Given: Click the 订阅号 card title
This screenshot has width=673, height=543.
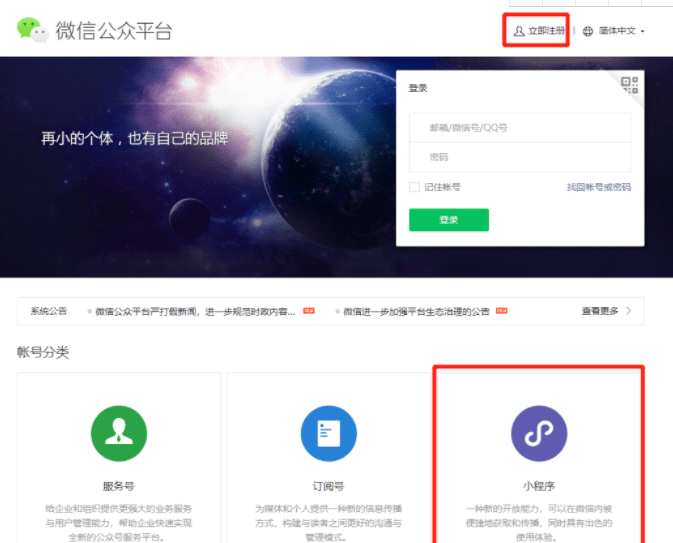Looking at the screenshot, I should pyautogui.click(x=329, y=486).
